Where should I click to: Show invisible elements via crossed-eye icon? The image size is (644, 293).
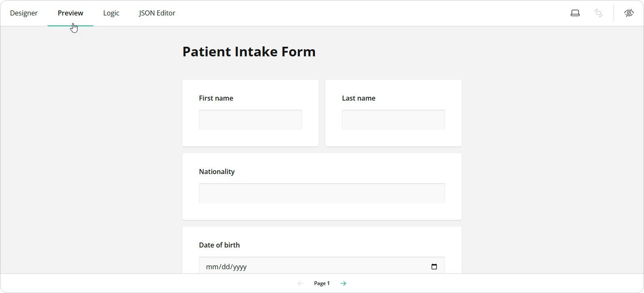coord(629,13)
